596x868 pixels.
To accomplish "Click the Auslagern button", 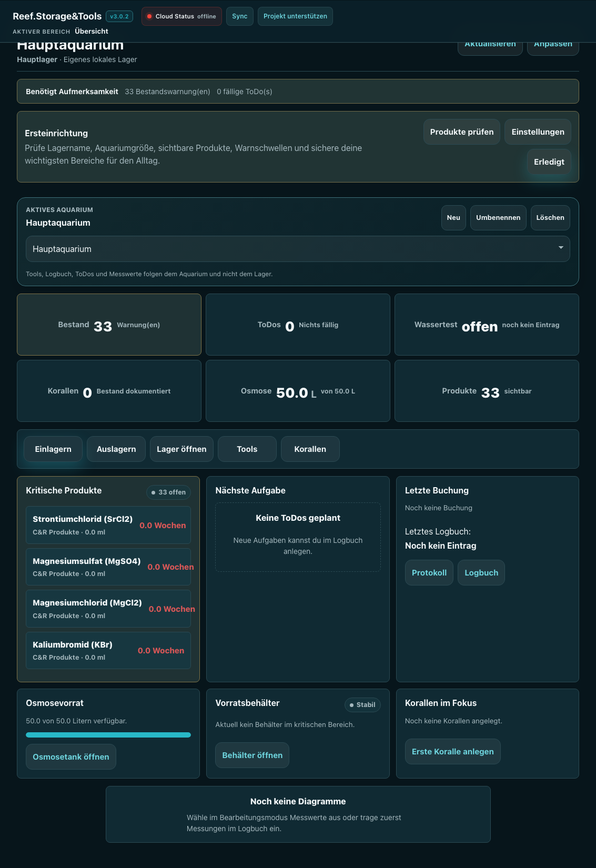I will (116, 449).
